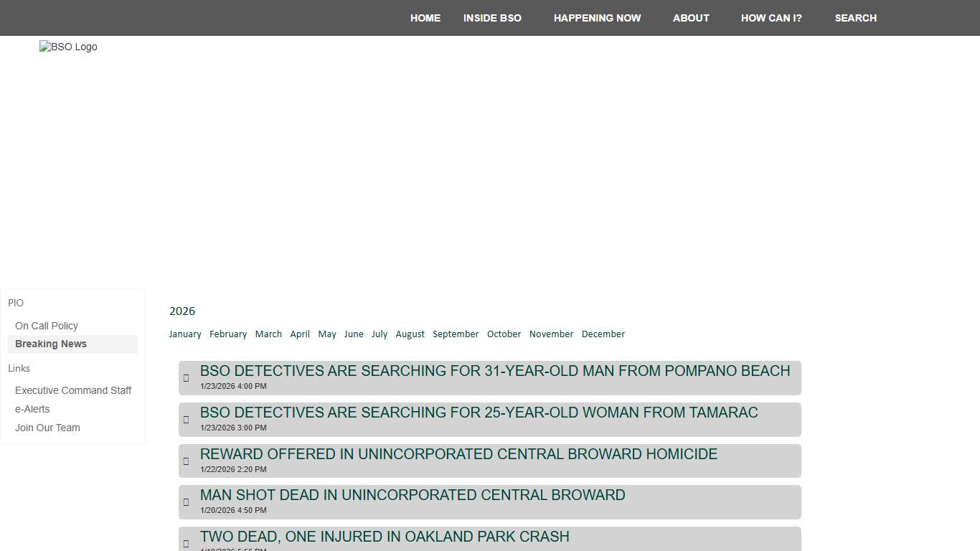Open the On Call Policy sidebar link
The height and width of the screenshot is (551, 980).
pos(47,326)
